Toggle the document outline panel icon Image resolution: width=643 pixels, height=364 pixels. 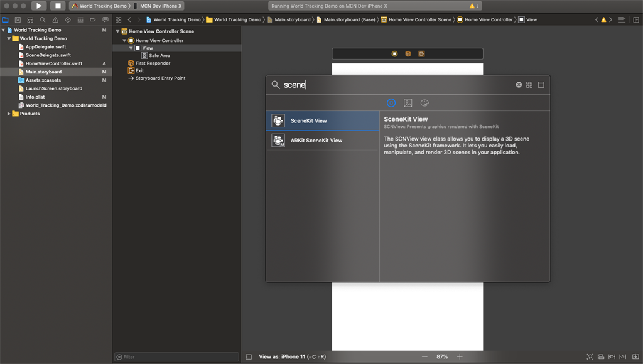pos(249,357)
